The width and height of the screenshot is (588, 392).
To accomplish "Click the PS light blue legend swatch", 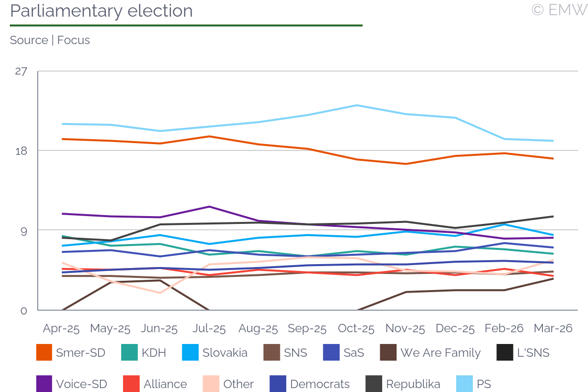I will 465,384.
